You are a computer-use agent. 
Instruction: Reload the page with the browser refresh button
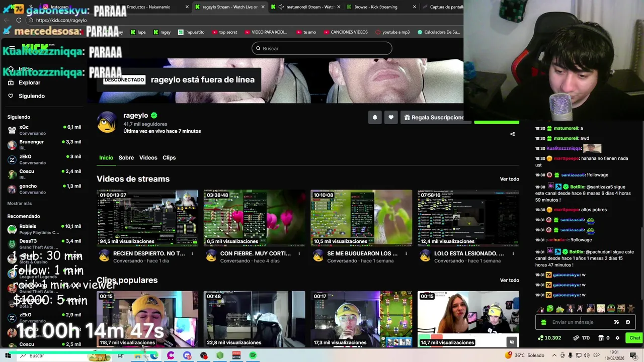click(19, 20)
